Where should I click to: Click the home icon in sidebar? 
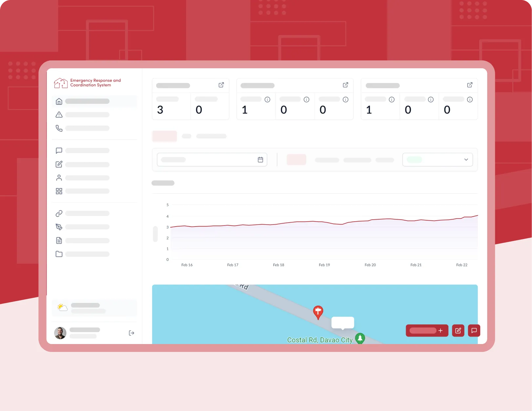(x=59, y=101)
